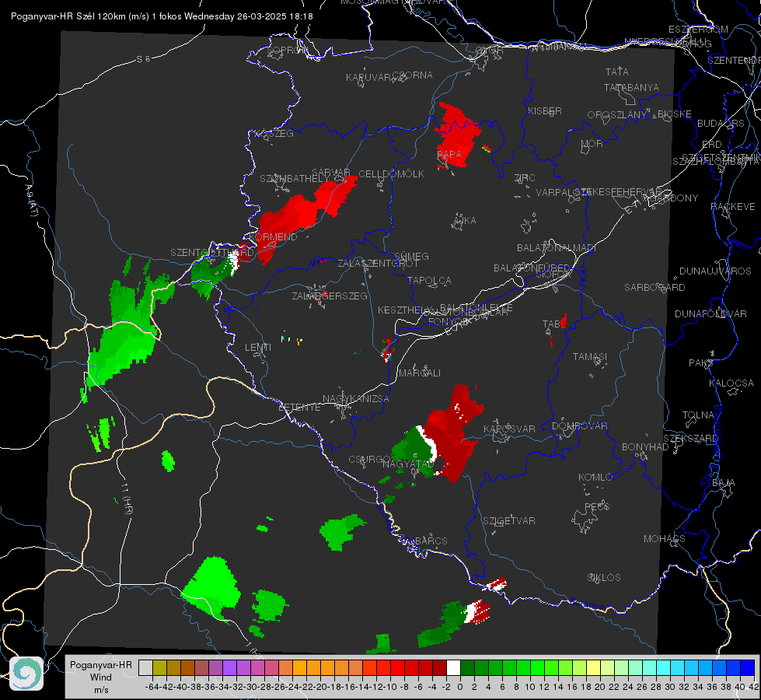Click the KESZTHELY city label

tap(405, 310)
